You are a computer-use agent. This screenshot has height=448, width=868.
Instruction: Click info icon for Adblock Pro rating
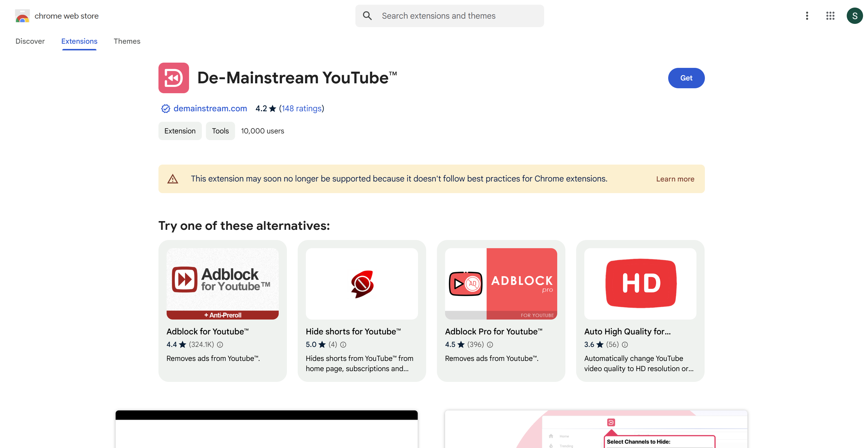(x=490, y=345)
